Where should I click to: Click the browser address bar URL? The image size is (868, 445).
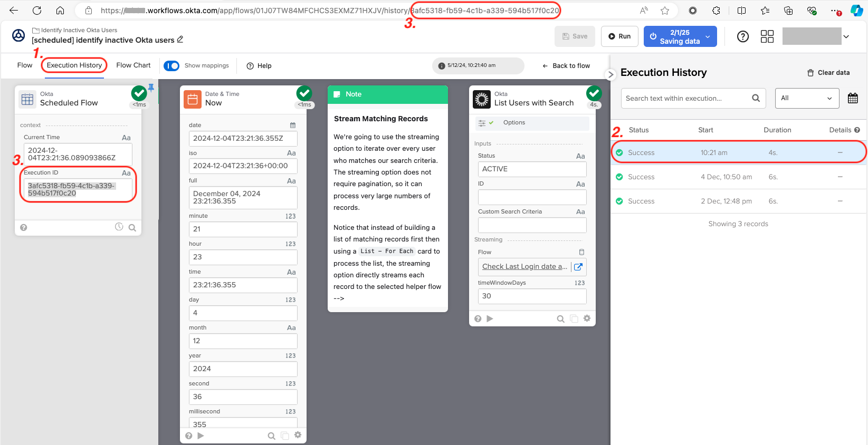pyautogui.click(x=330, y=10)
